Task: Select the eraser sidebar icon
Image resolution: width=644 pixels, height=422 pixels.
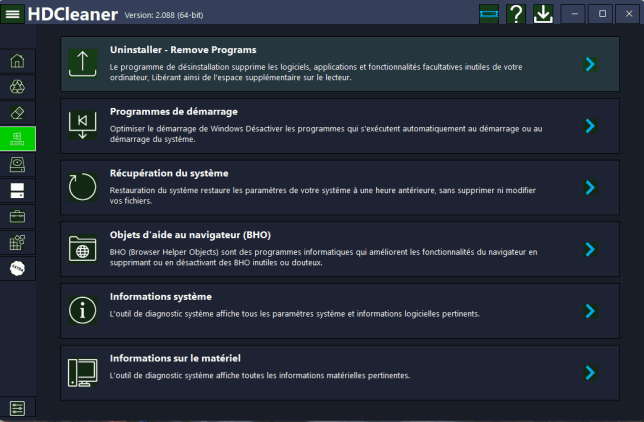Action: 18,112
